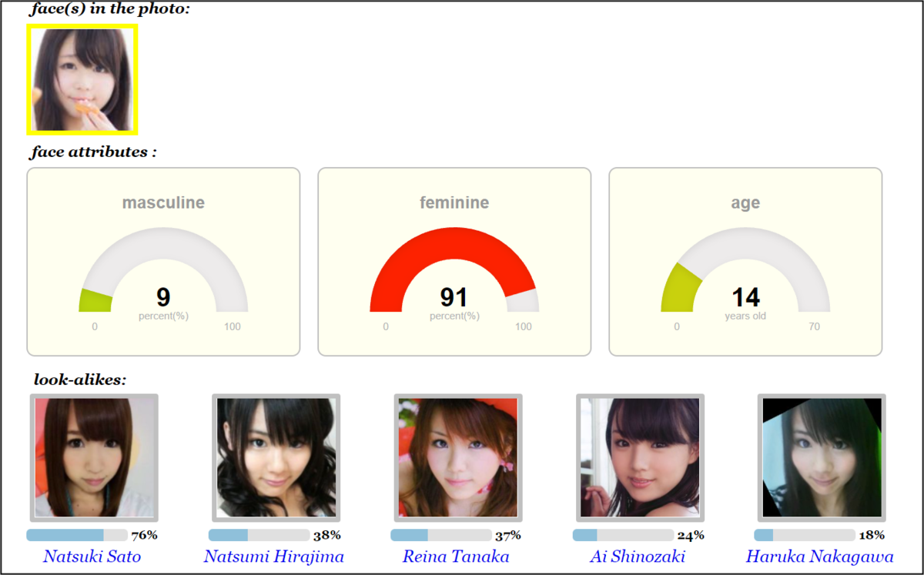Follow the Reina Tanaka link

pyautogui.click(x=456, y=557)
